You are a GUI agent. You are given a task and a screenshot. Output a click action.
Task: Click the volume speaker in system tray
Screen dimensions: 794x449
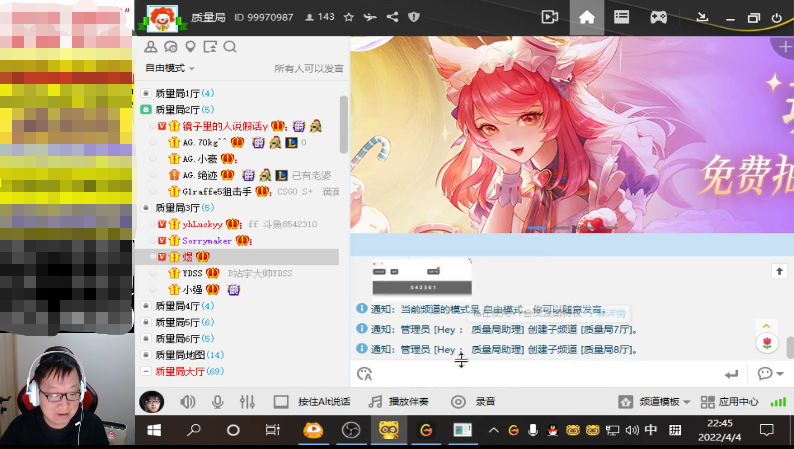631,430
